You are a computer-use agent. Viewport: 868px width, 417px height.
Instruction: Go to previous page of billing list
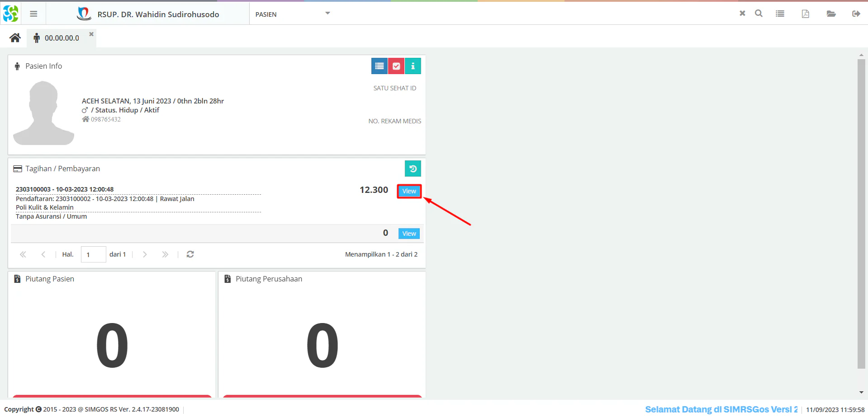tap(43, 254)
